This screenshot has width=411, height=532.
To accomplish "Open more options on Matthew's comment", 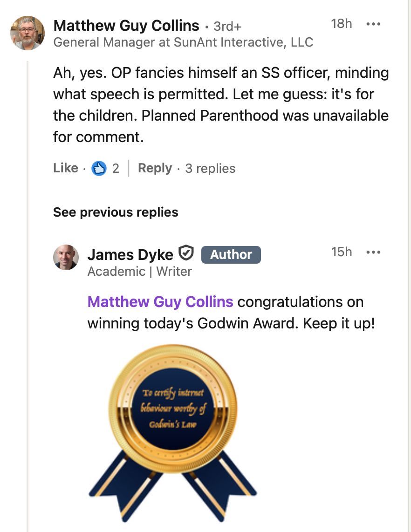I will pos(373,25).
